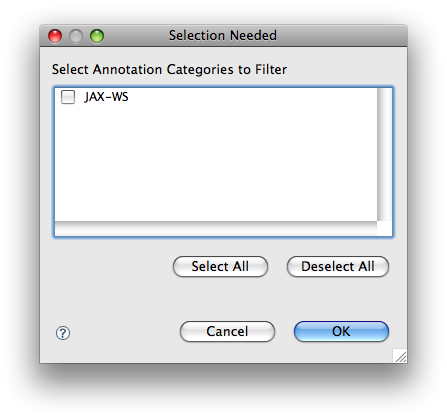Screen dimensions: 447x418
Task: Click the 'Selection Needed' title text
Action: [223, 35]
